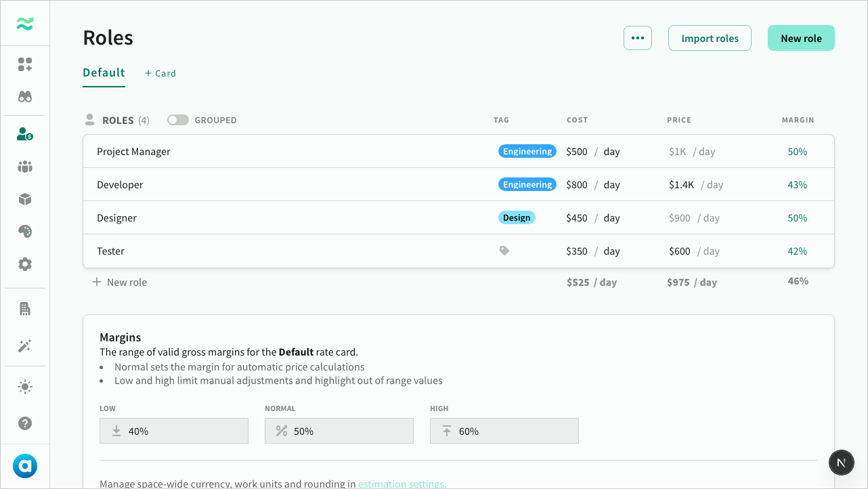Viewport: 868px width, 489px height.
Task: Open the Design tag on Designer row
Action: click(517, 217)
